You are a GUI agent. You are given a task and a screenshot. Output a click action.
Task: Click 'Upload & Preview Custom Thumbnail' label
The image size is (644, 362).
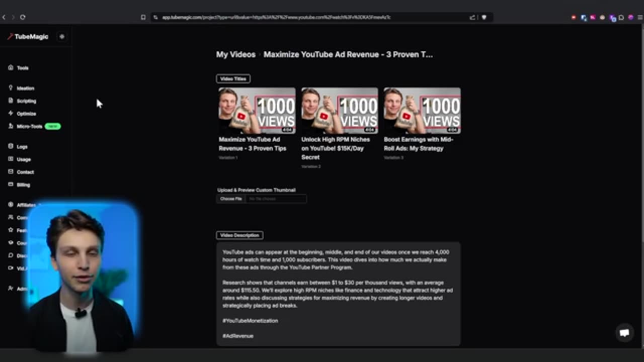point(257,190)
